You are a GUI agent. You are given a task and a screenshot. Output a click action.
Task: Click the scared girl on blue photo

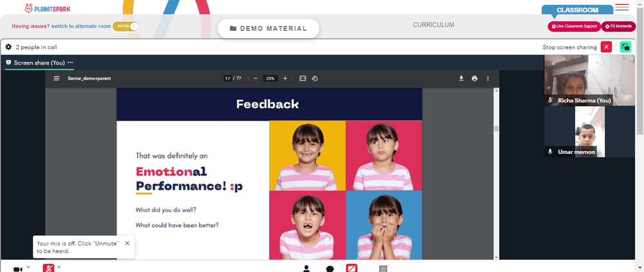pyautogui.click(x=384, y=225)
